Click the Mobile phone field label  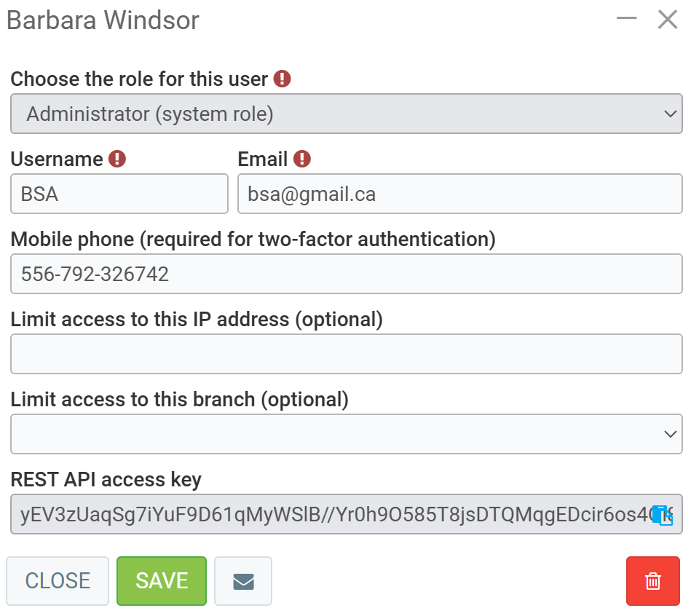click(253, 239)
